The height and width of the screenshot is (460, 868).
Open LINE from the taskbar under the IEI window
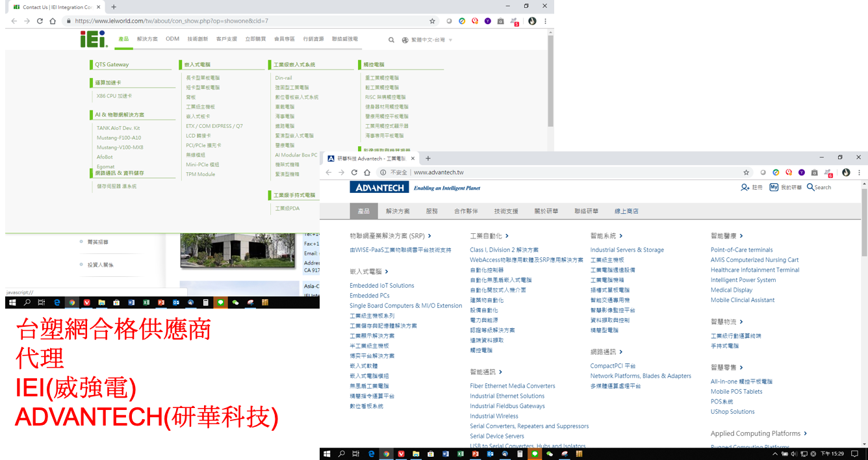coord(221,303)
